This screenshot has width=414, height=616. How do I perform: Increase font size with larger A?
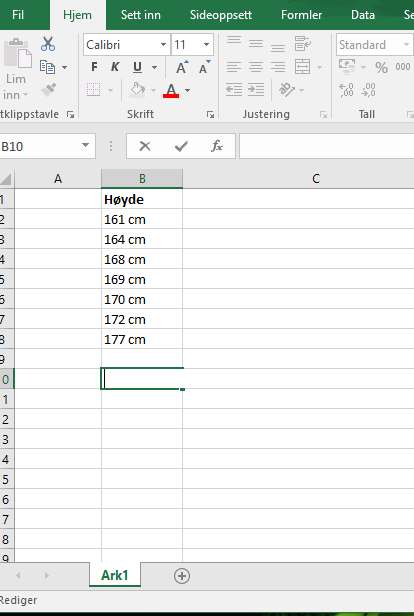point(182,67)
